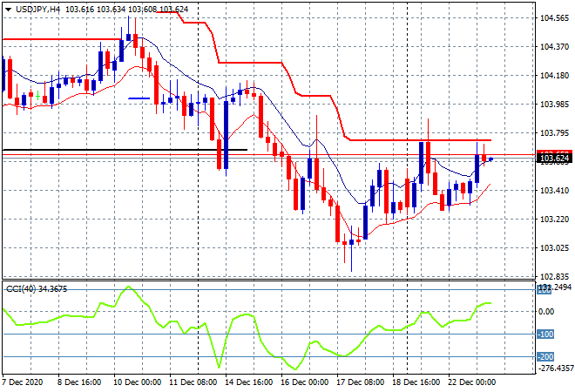Click the -200 CCI level tag
Image resolution: width=575 pixels, height=392 pixels.
tap(545, 357)
